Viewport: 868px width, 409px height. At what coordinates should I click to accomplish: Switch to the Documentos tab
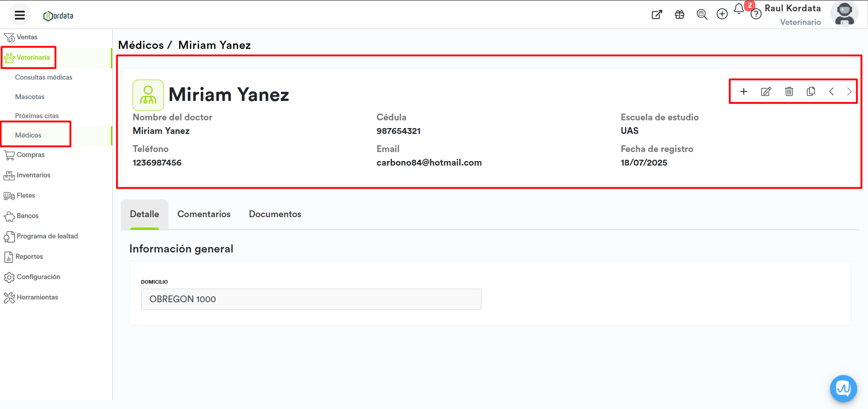275,214
